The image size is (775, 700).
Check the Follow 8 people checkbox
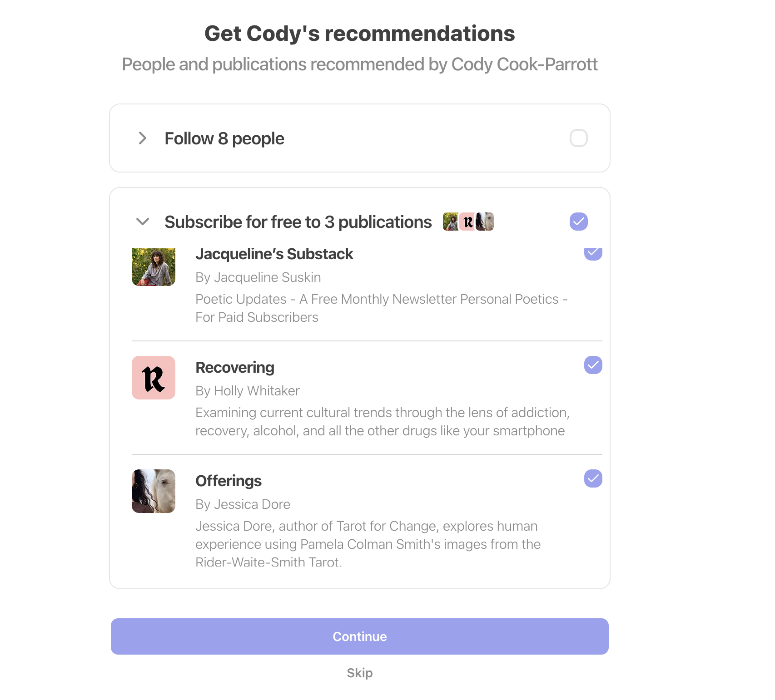578,138
